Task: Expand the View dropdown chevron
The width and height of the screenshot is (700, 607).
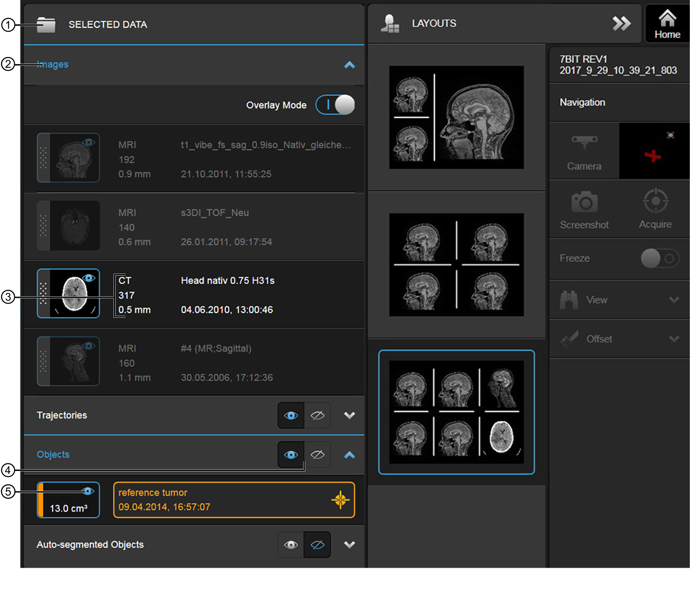Action: [x=674, y=300]
